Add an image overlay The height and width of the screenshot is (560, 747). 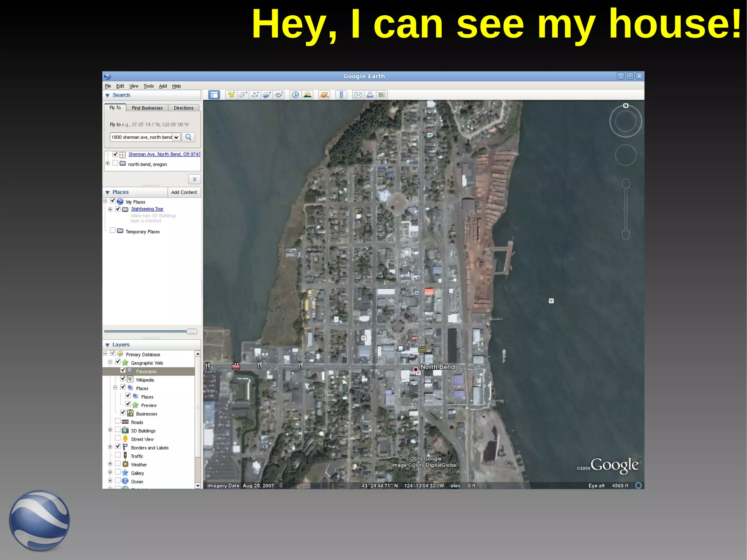(267, 95)
